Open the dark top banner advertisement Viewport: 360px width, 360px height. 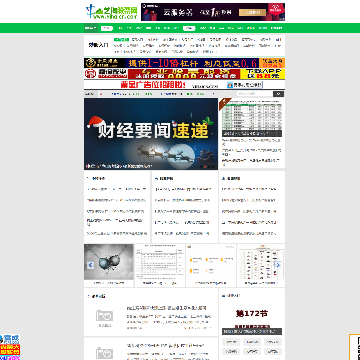pyautogui.click(x=213, y=12)
